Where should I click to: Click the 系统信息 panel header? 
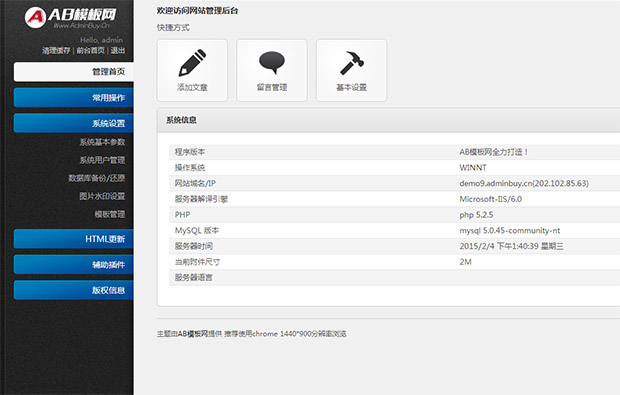389,120
